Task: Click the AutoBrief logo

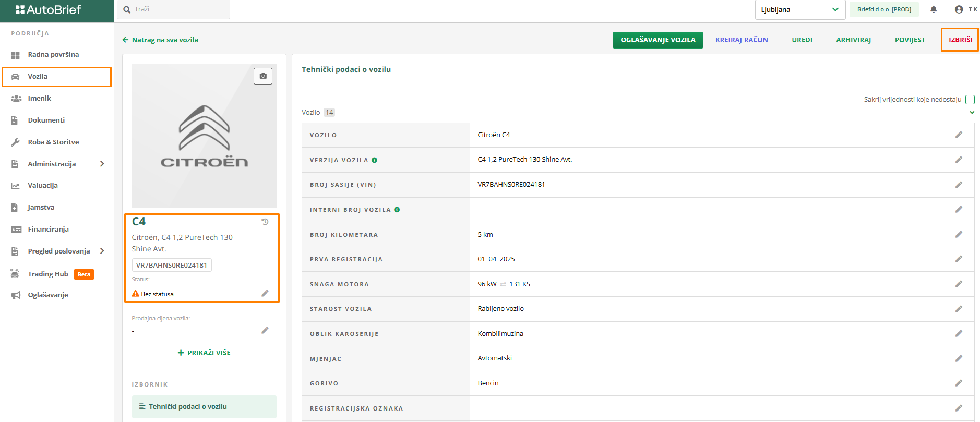Action: pyautogui.click(x=49, y=9)
